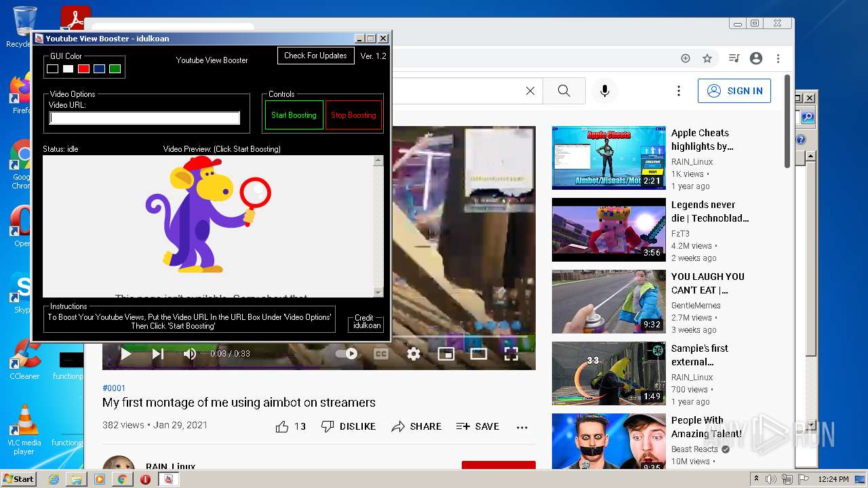Image resolution: width=868 pixels, height=488 pixels.
Task: Click the preview pane scroll-down arrow
Action: pos(378,292)
